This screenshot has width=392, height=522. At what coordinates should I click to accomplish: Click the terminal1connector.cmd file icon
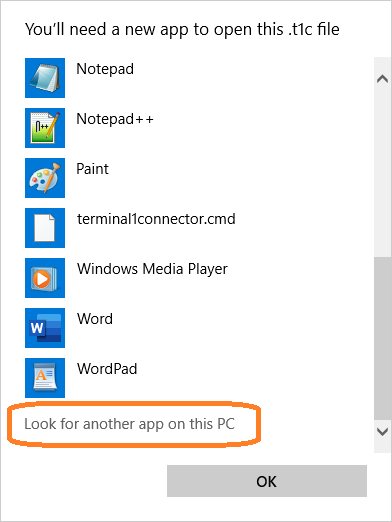tap(45, 228)
